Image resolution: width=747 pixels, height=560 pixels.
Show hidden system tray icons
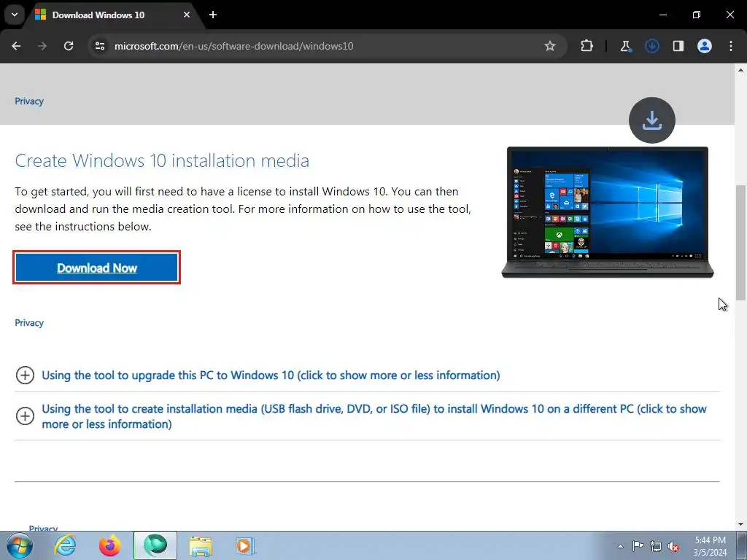click(x=620, y=546)
